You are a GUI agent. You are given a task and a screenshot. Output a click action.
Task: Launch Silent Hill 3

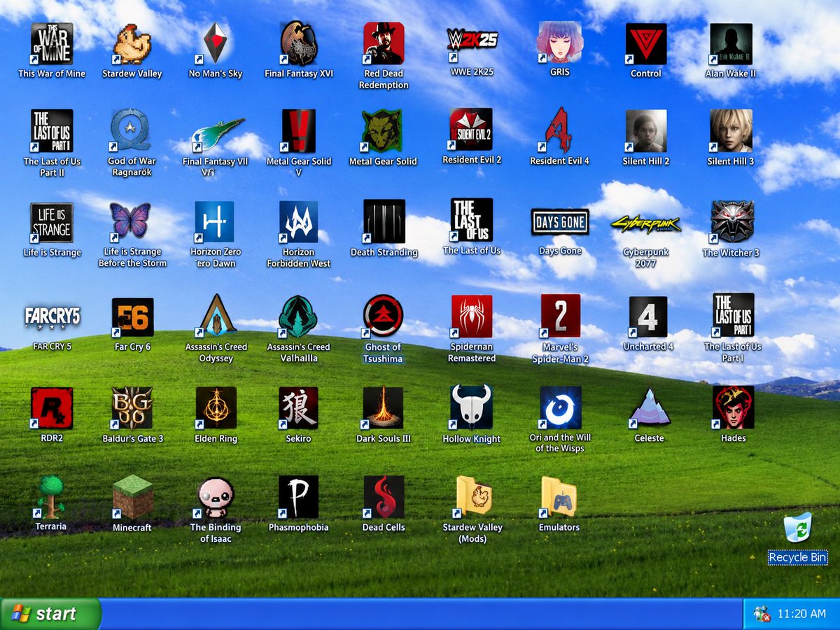click(731, 130)
